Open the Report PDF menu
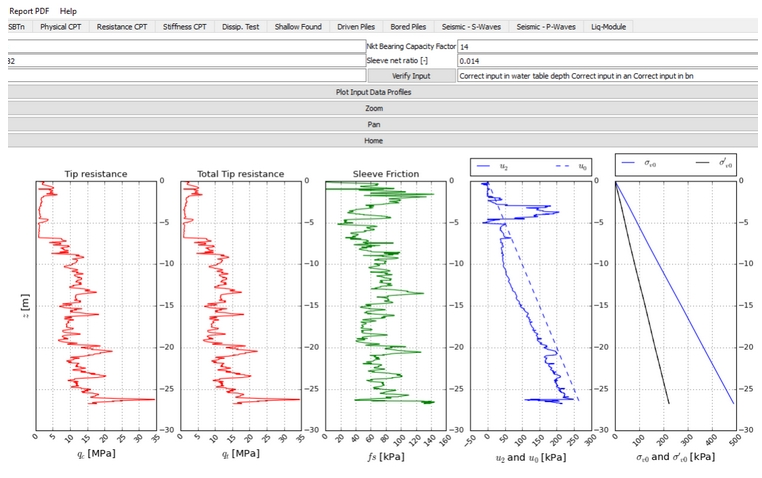The height and width of the screenshot is (478, 762). [29, 10]
